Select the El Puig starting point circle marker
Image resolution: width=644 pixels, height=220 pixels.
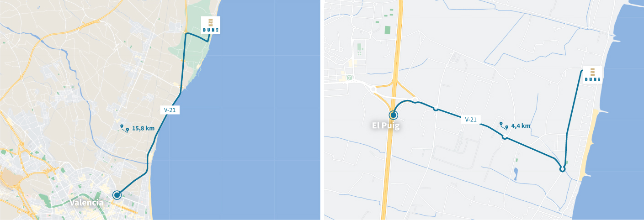(x=394, y=115)
